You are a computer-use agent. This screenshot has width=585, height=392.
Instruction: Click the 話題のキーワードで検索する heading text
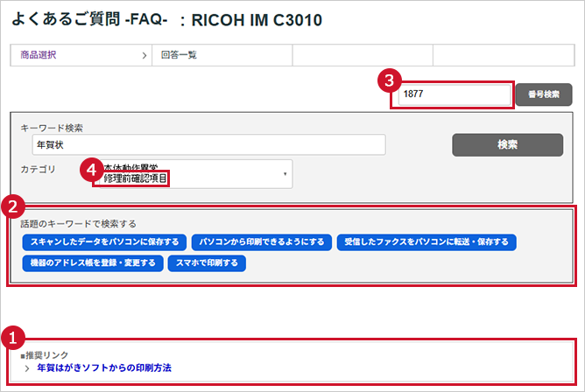point(78,224)
